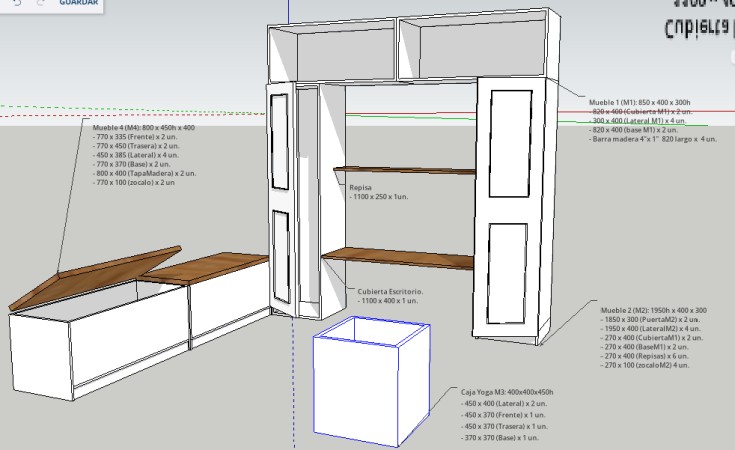735x450 pixels.
Task: Click the '270 x 400 (CubiertaM1) x 2 un.' line
Action: click(x=652, y=338)
